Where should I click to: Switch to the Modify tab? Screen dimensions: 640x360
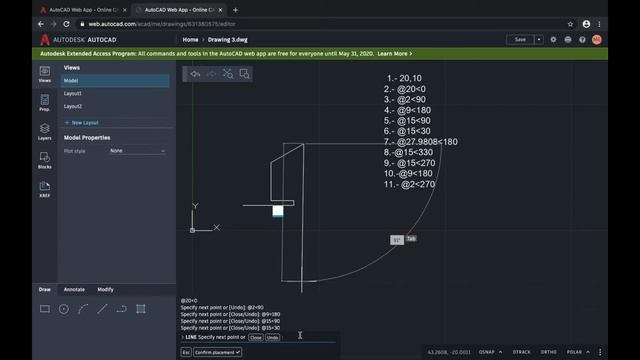(105, 289)
